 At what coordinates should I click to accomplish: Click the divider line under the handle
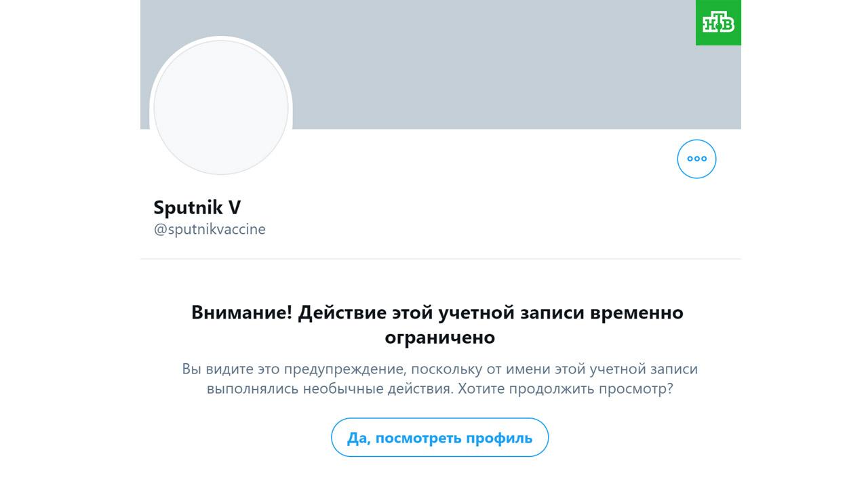click(x=440, y=259)
